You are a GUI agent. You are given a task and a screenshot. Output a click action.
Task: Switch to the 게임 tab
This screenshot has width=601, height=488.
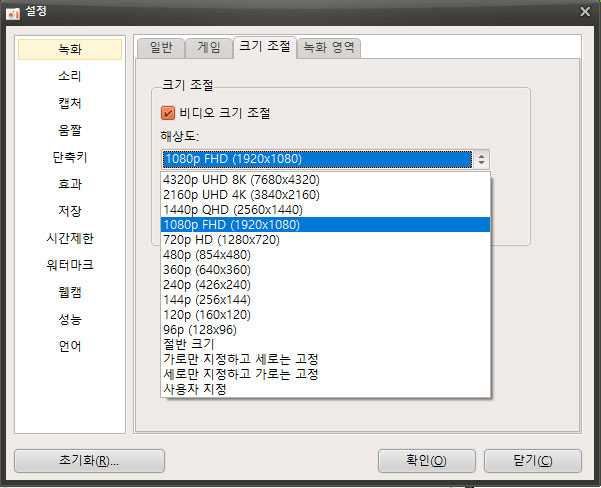point(209,48)
